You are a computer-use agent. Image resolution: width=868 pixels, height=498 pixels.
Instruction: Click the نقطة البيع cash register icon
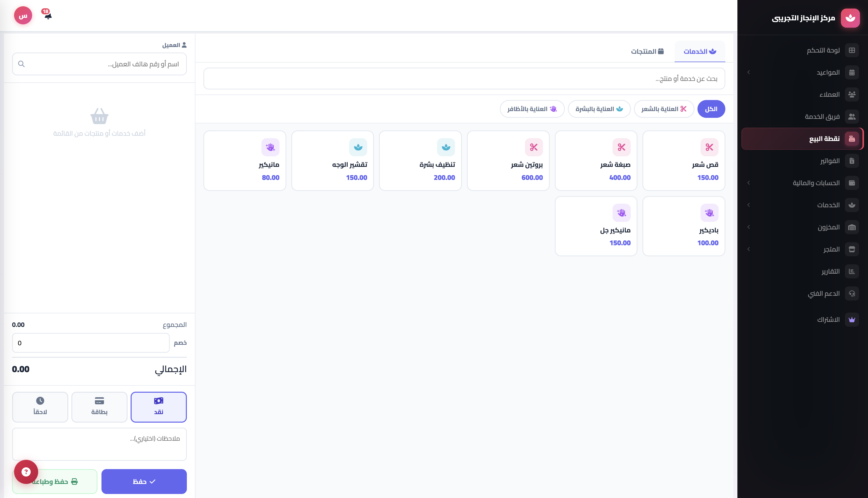(x=852, y=138)
